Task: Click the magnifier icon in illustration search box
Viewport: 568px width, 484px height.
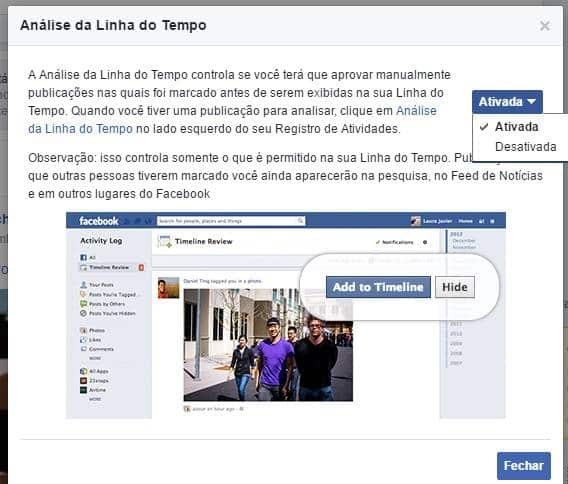Action: pyautogui.click(x=300, y=221)
